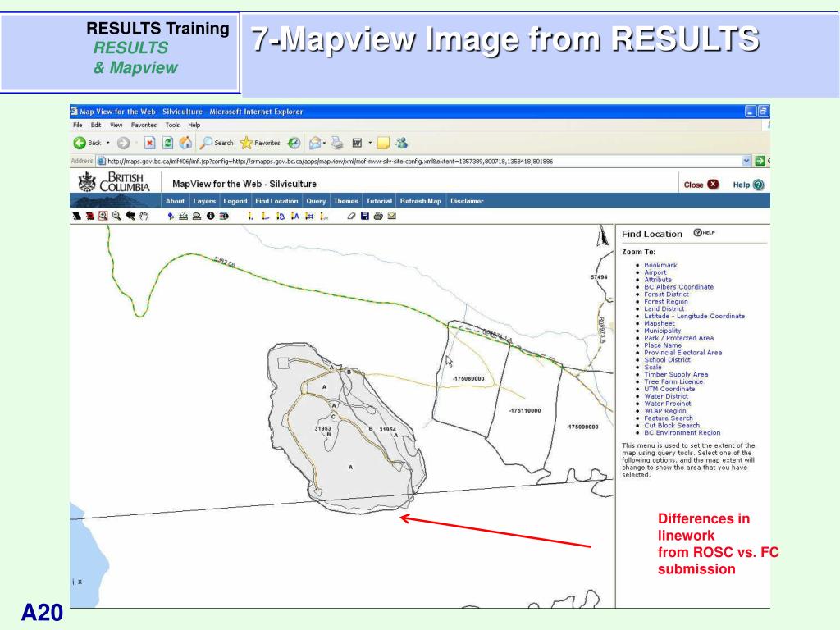Open the browser Favorites menu
This screenshot has width=840, height=630.
tap(144, 125)
